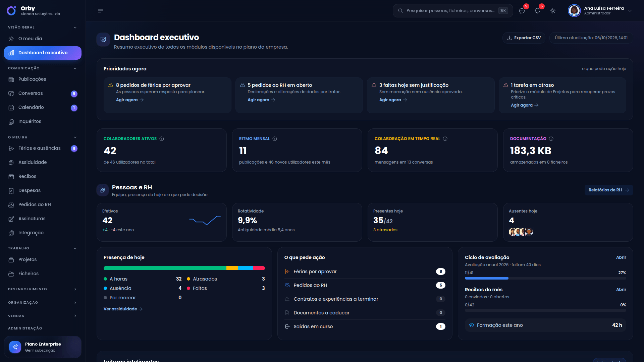This screenshot has height=362, width=644.
Task: Open the user account dropdown chevron
Action: click(x=630, y=11)
